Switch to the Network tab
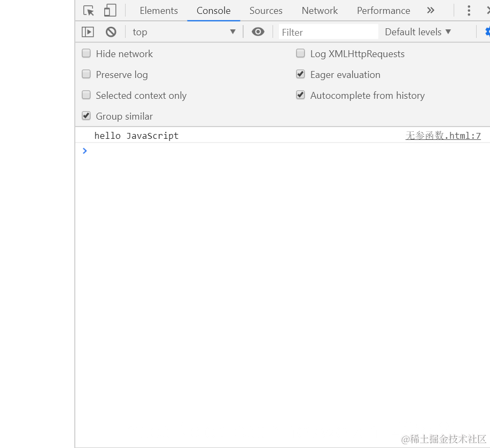The image size is (490, 448). pos(320,11)
